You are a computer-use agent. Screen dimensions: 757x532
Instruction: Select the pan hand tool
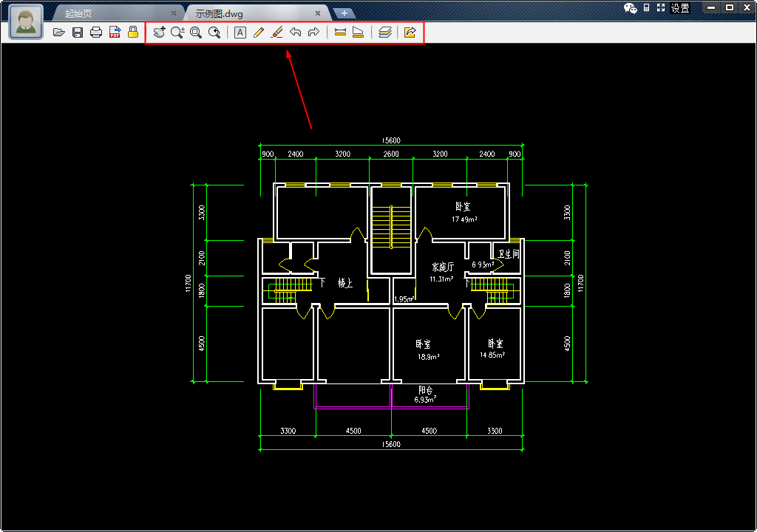[x=160, y=33]
